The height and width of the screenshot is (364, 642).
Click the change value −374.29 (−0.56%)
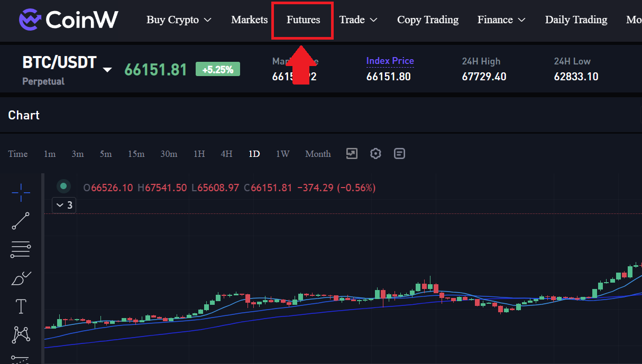[336, 188]
